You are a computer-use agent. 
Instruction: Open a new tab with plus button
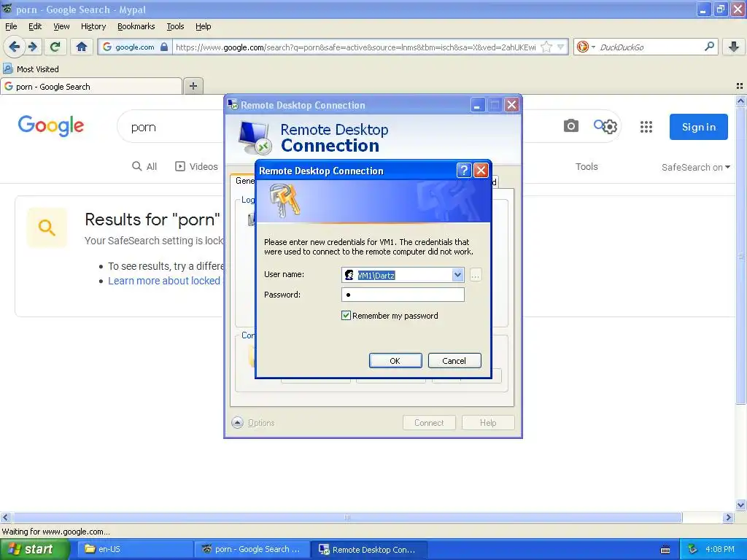(193, 86)
